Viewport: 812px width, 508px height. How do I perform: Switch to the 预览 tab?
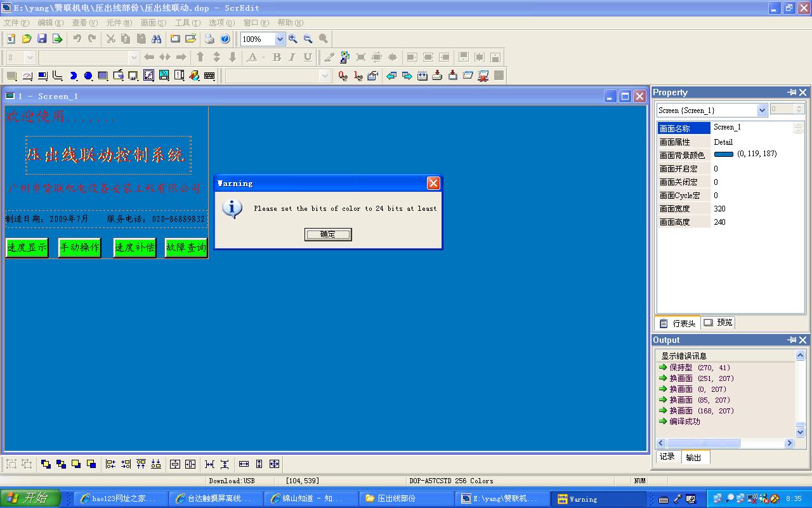719,323
